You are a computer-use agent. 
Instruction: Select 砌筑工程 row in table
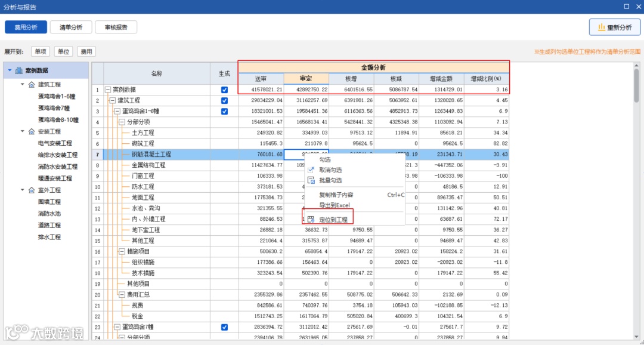pyautogui.click(x=300, y=143)
